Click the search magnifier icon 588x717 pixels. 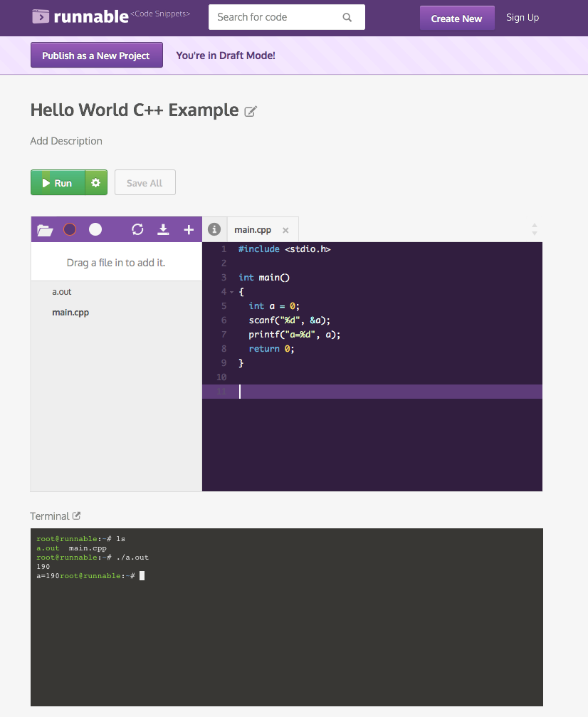tap(347, 17)
